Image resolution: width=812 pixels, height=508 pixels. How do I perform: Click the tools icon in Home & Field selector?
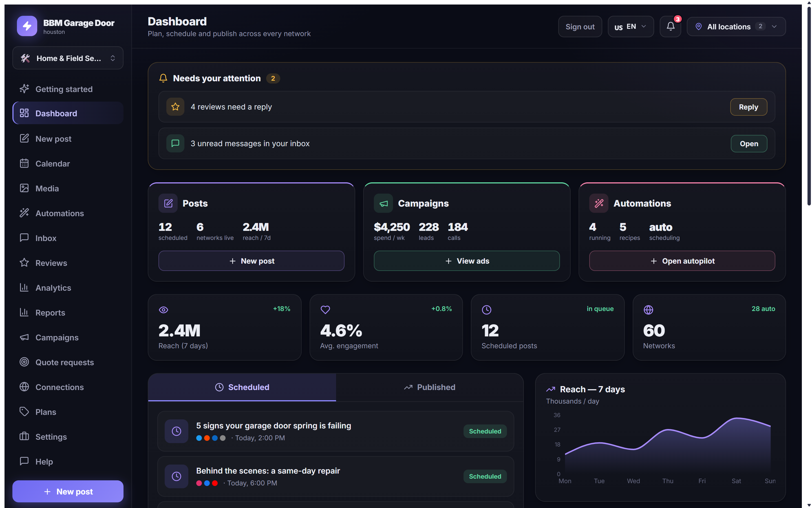(x=25, y=58)
